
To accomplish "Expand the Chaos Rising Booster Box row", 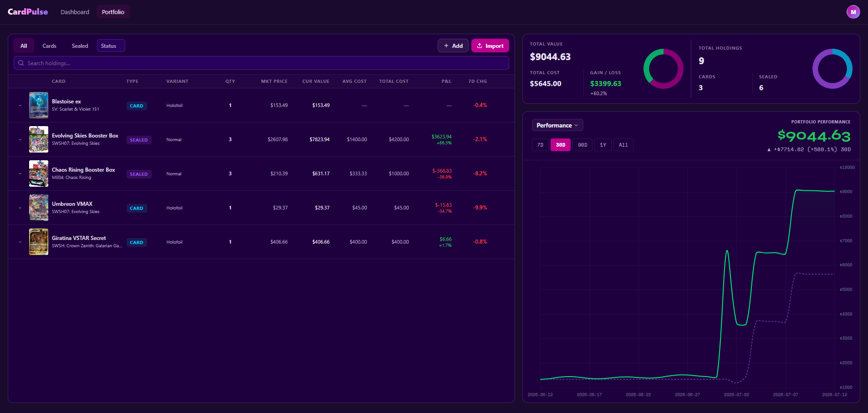I will (20, 173).
